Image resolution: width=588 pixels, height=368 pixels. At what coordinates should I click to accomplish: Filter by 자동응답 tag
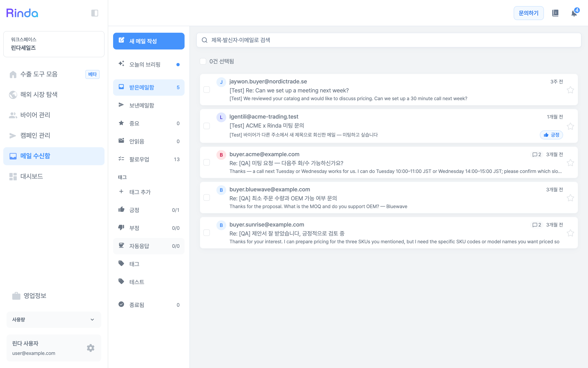coord(149,246)
